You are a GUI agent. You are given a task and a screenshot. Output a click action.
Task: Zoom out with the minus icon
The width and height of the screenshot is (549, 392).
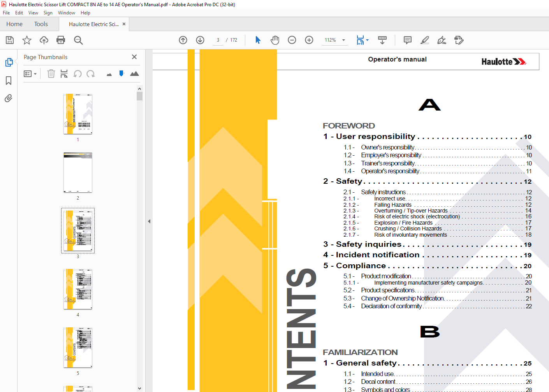(x=292, y=40)
